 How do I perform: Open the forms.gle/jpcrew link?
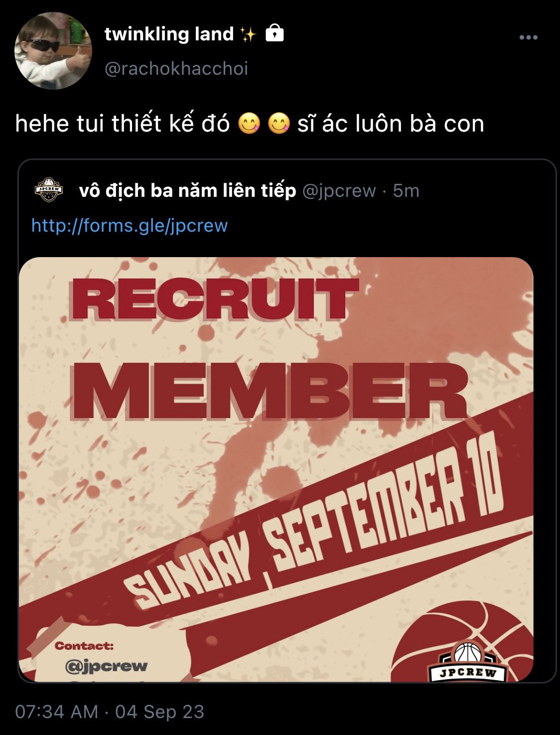point(130,225)
